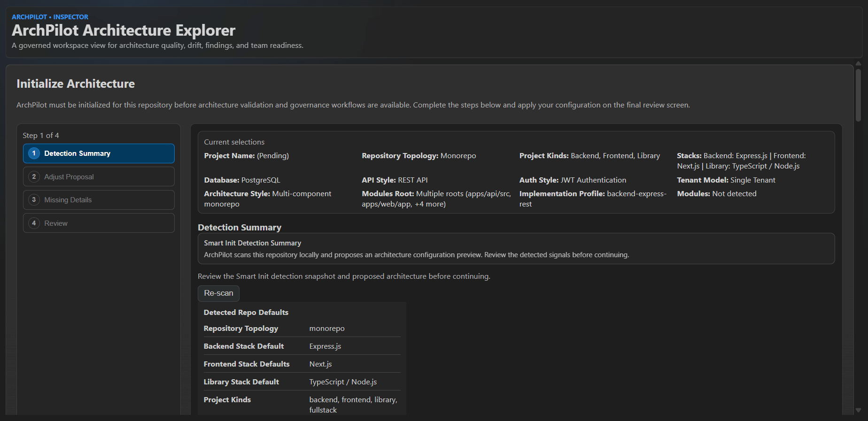868x421 pixels.
Task: Click 'Project Name: (Pending)' text
Action: (x=246, y=156)
